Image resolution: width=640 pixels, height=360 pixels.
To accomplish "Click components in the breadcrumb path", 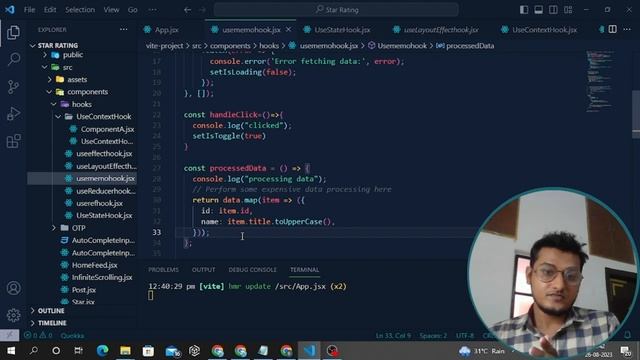I will click(x=230, y=46).
